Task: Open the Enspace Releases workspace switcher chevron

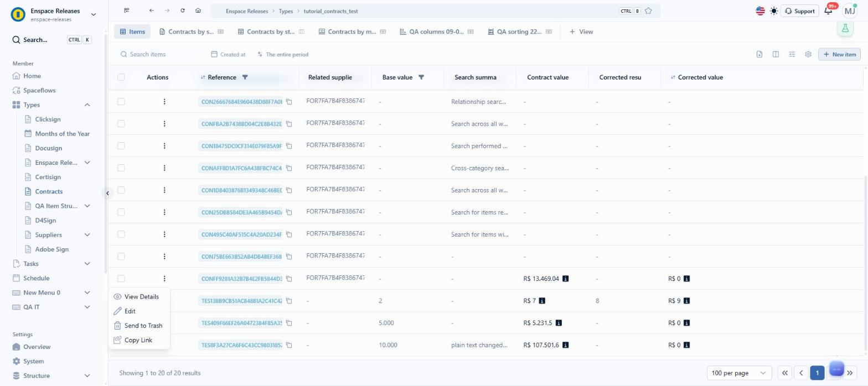Action: pos(93,14)
